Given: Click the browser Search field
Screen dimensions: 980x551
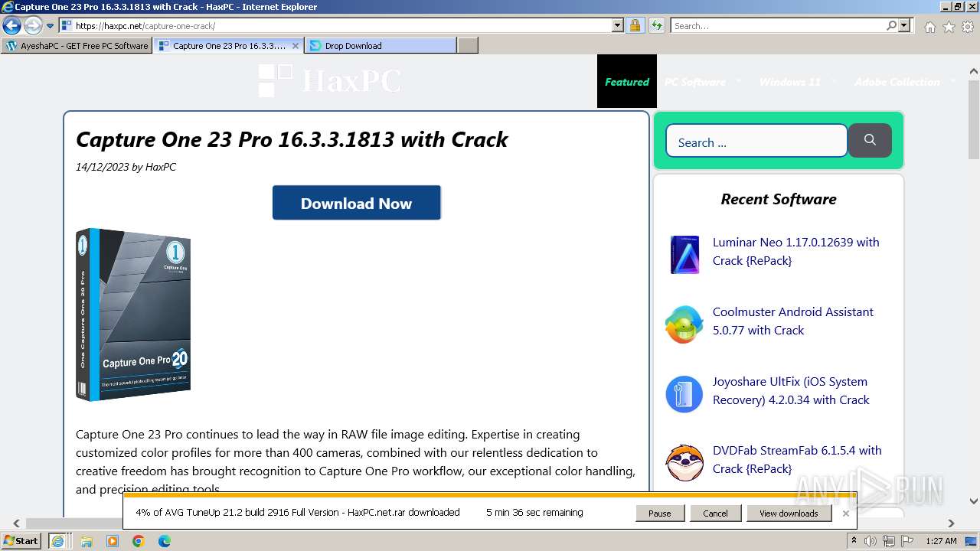Looking at the screenshot, I should click(778, 25).
